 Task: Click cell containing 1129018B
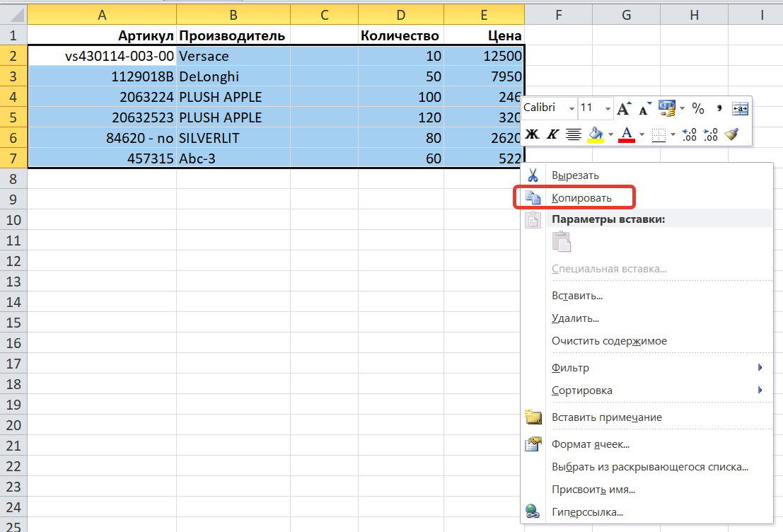point(102,76)
